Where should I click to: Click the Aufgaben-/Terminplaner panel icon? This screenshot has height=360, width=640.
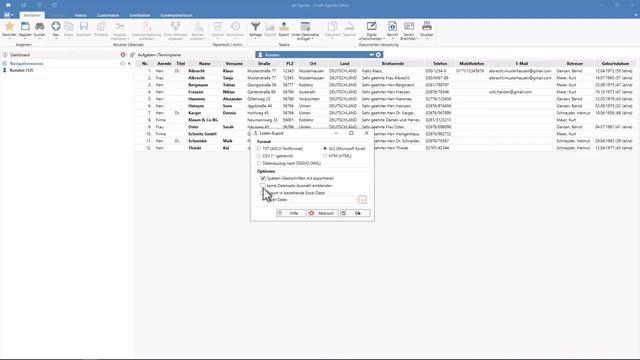tap(133, 55)
